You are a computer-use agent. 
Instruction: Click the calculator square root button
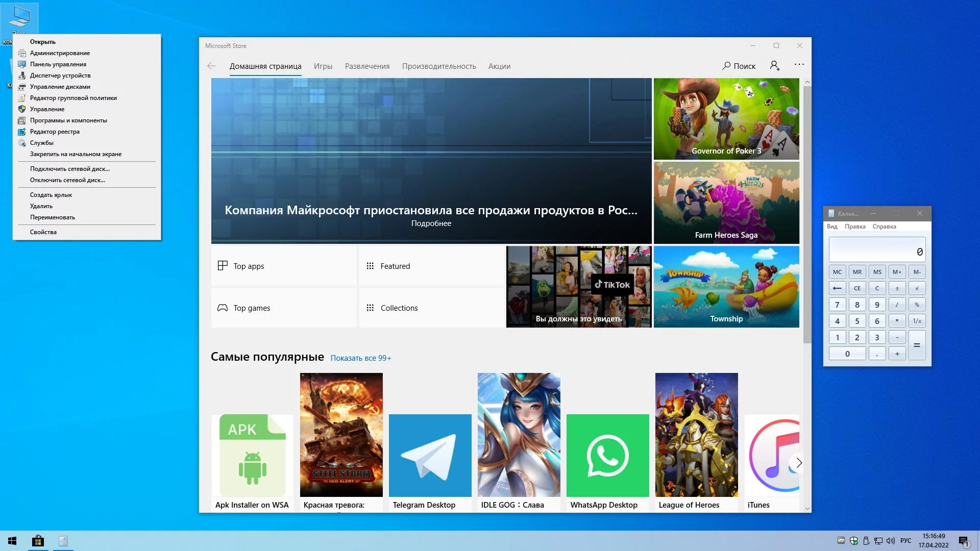point(917,288)
